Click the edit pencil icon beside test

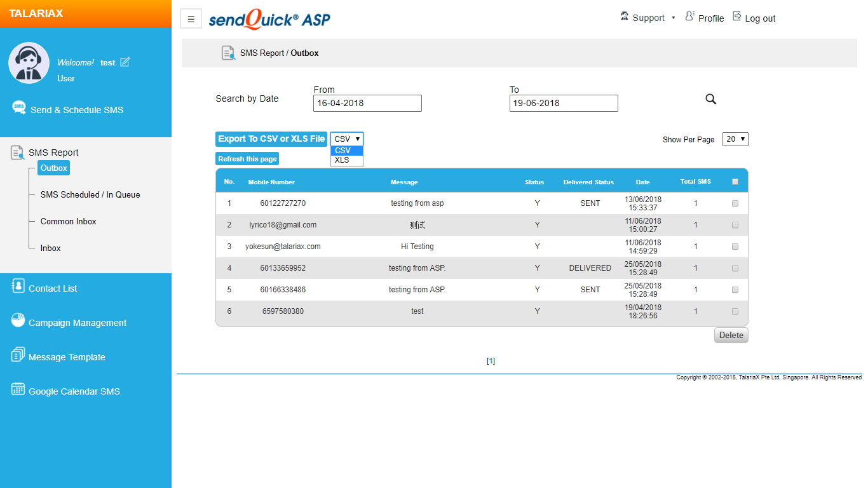click(125, 62)
